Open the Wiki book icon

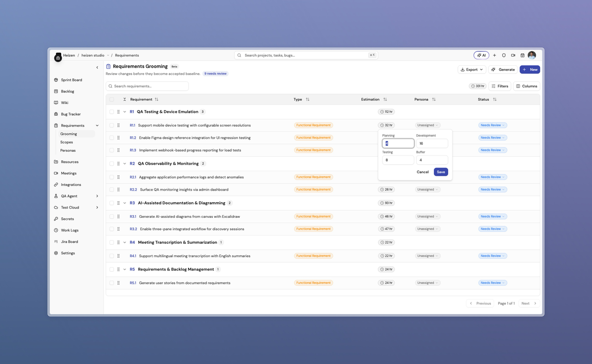tap(56, 103)
